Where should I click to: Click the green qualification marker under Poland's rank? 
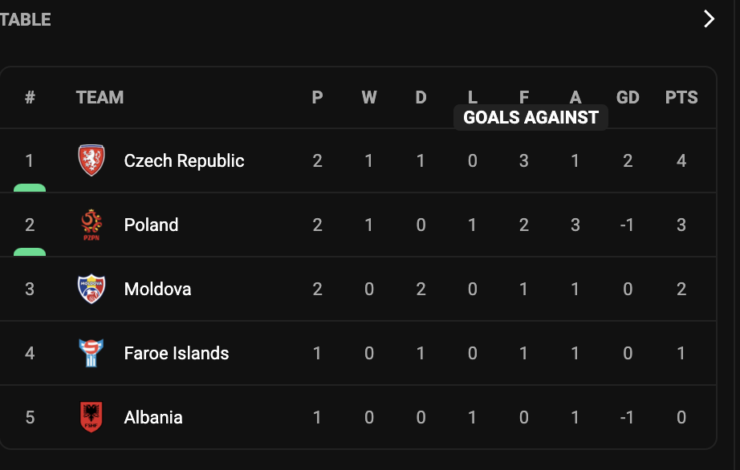[30, 252]
